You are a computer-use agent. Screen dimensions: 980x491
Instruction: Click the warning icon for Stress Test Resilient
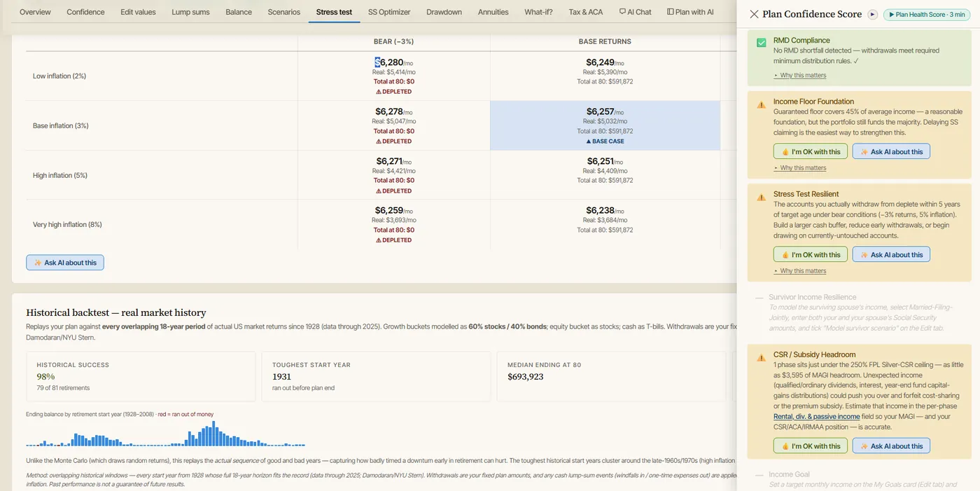tap(761, 198)
